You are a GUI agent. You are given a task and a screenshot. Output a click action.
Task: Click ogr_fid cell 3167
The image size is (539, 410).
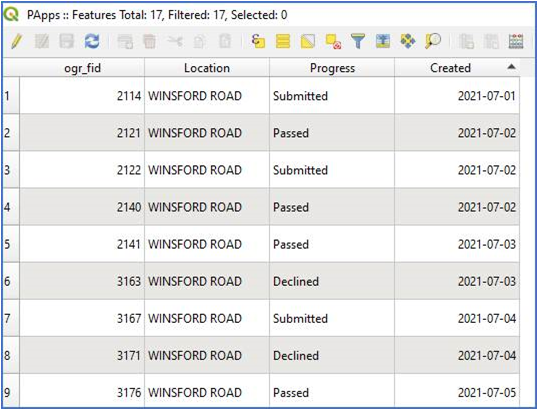[82, 318]
